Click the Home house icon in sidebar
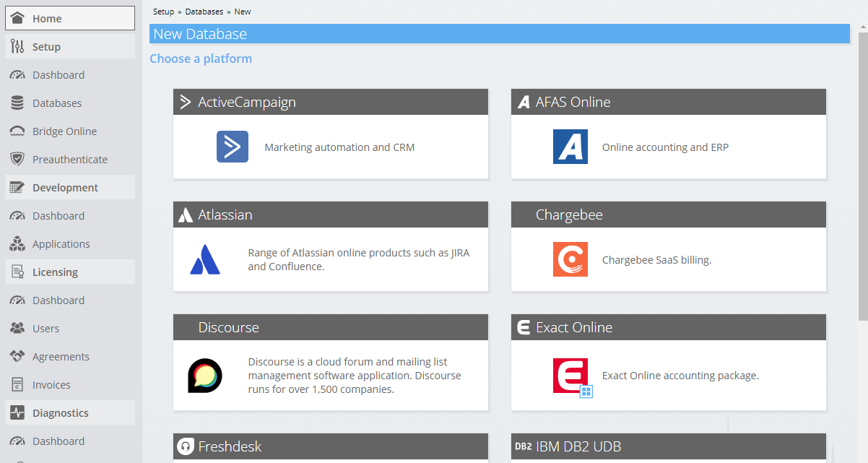 coord(18,18)
